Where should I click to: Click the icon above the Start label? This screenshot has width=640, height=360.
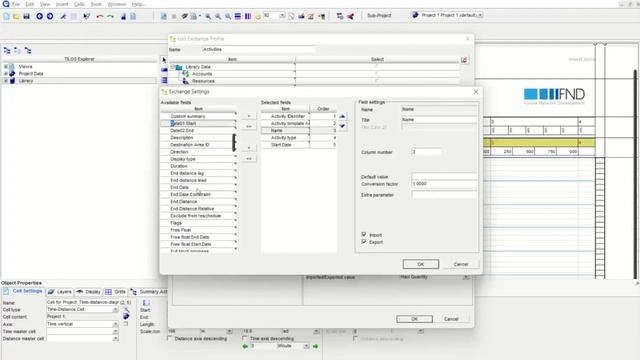point(146,302)
